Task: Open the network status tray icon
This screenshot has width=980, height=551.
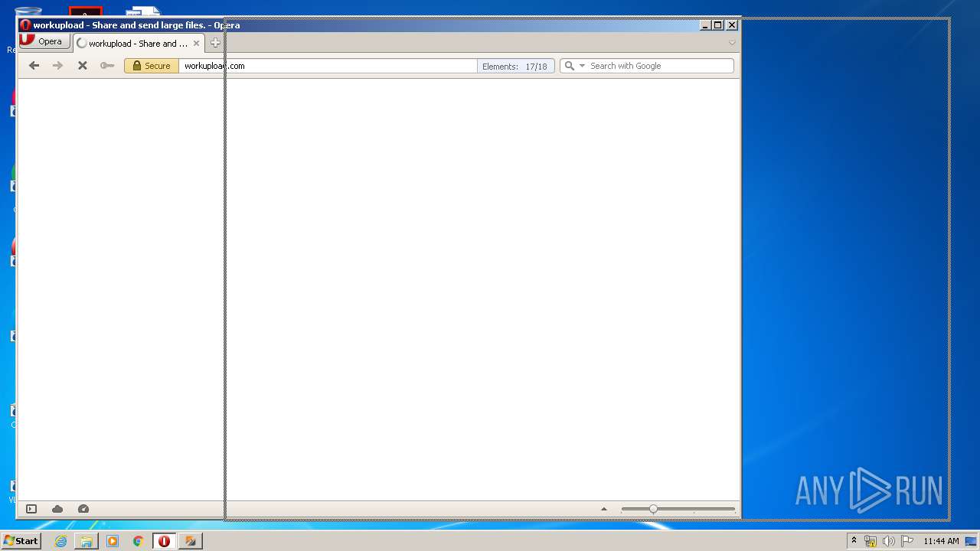Action: 871,541
